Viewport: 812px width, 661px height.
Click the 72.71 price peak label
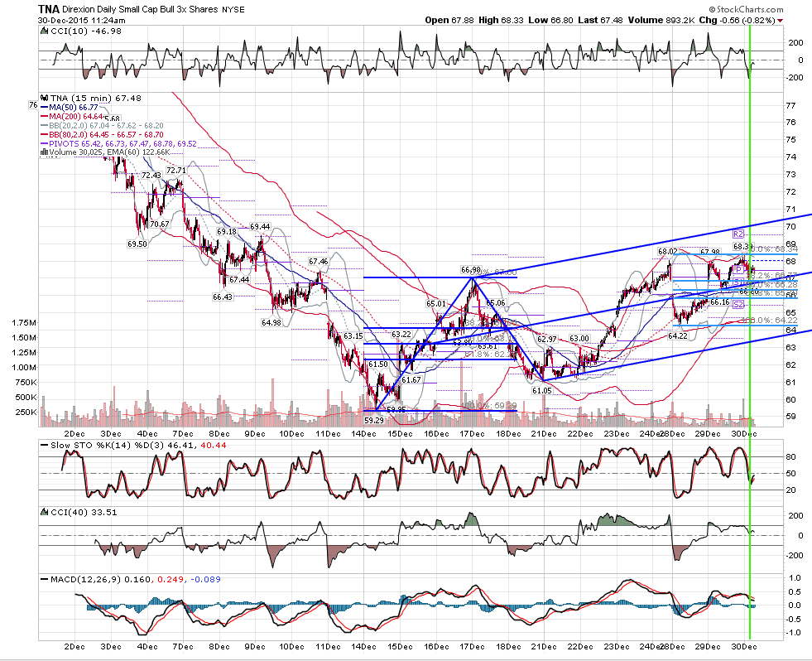tap(176, 170)
